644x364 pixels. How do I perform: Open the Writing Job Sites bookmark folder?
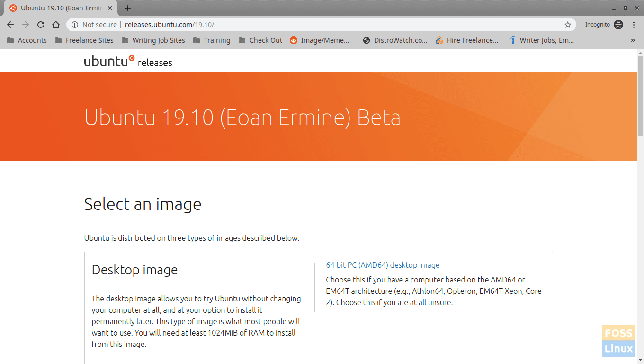point(153,40)
